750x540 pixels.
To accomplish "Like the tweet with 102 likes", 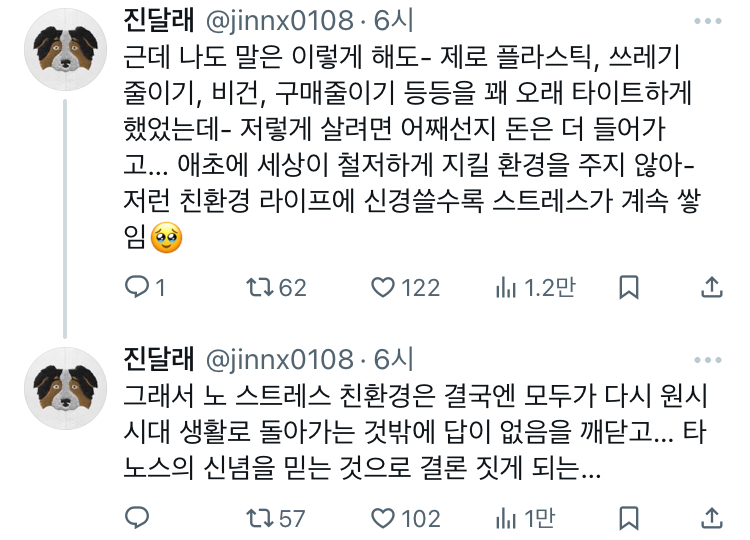I will [x=383, y=518].
